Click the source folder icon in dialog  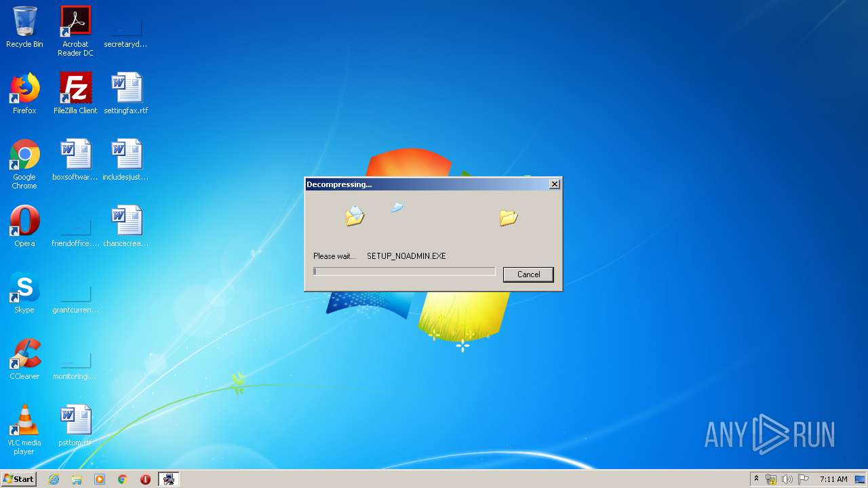click(355, 216)
